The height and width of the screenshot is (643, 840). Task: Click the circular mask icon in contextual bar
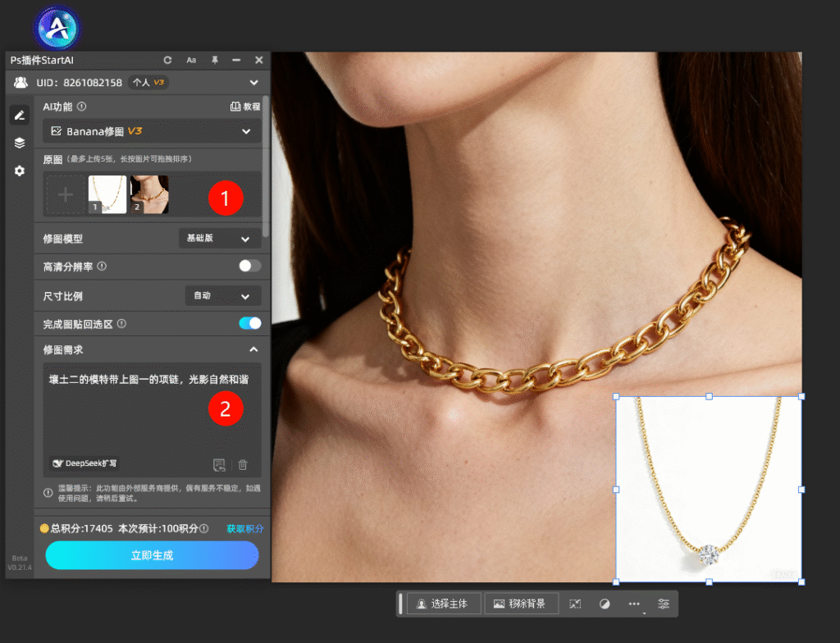point(605,604)
